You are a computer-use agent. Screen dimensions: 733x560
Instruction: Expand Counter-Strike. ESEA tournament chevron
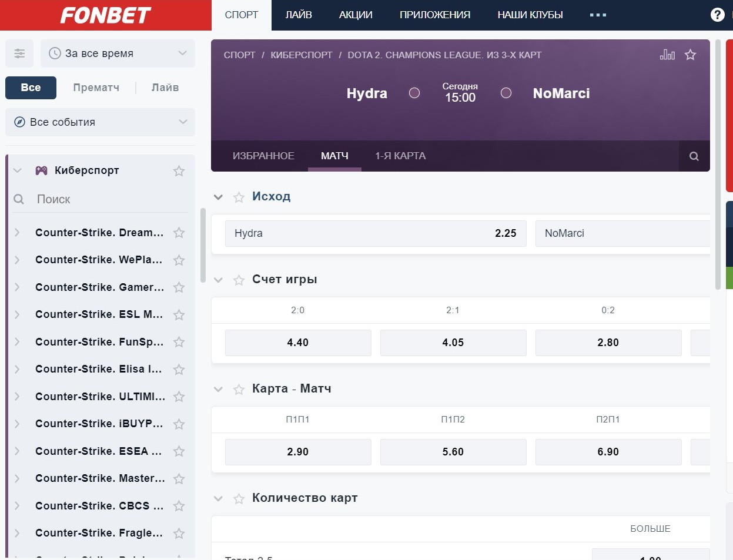click(17, 451)
